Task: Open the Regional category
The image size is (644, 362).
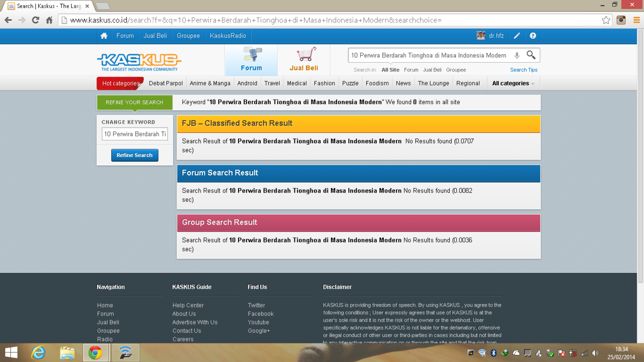Action: pos(468,83)
